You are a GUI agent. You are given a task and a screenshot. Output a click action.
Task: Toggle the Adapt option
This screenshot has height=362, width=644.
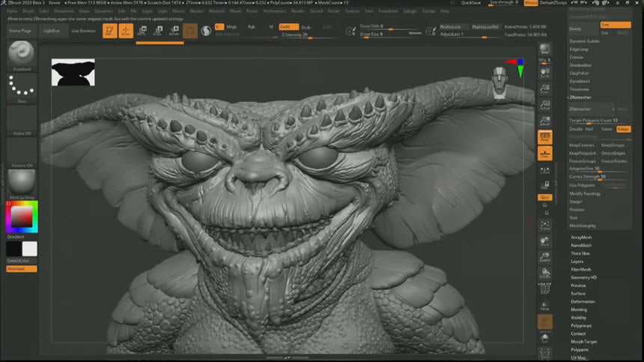point(623,129)
